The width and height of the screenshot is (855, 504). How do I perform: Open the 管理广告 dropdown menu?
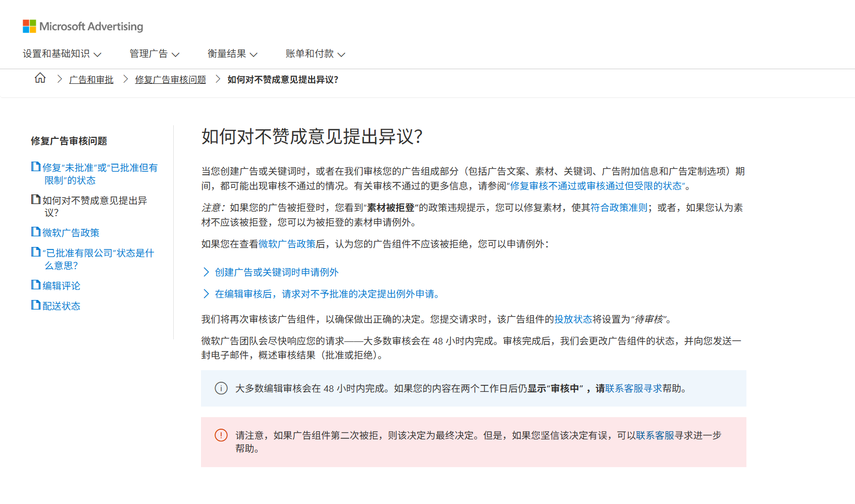tap(155, 54)
